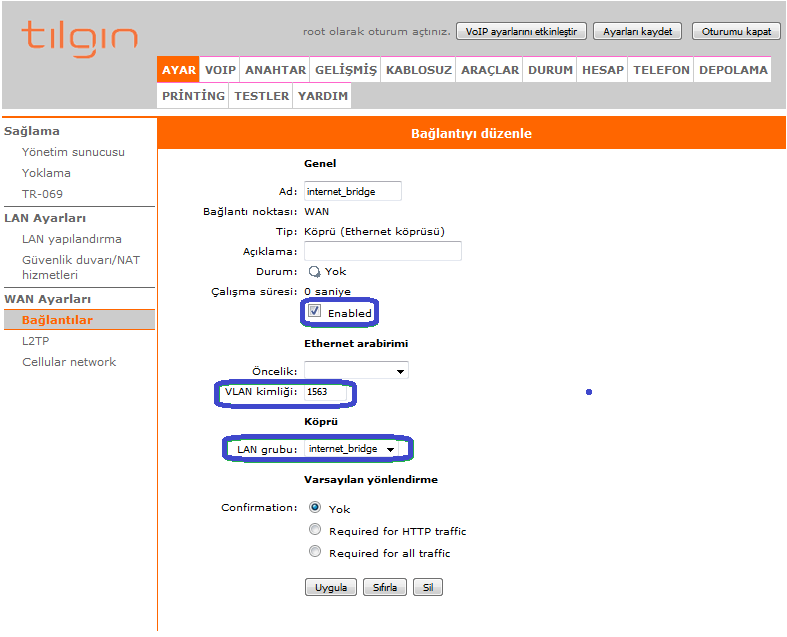Click Oturumu kapat logout button
This screenshot has height=637, width=787.
point(736,31)
